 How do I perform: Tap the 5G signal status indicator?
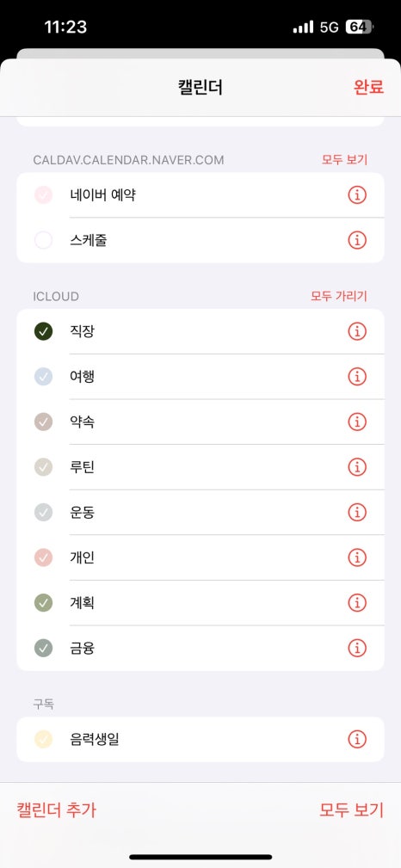[x=329, y=28]
